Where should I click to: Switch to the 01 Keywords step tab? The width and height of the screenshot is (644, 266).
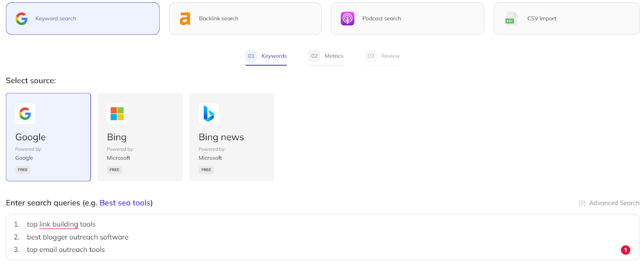pyautogui.click(x=266, y=56)
